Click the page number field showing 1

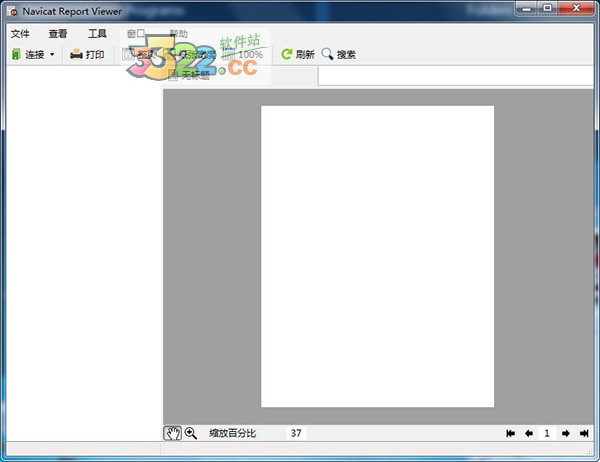547,433
